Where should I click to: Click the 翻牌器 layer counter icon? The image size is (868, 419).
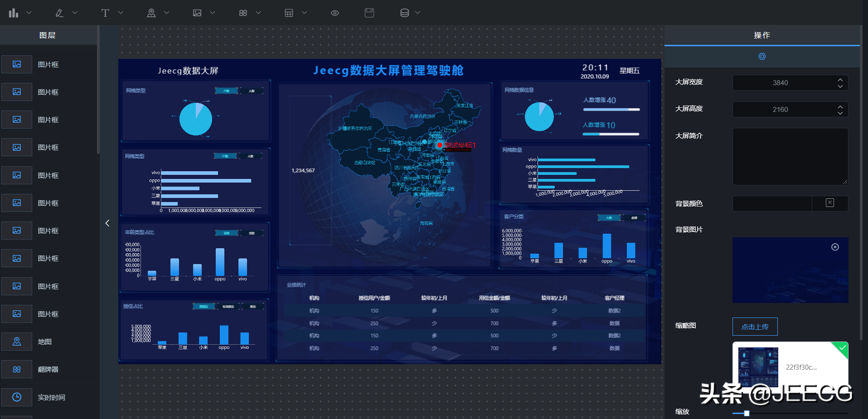(17, 369)
